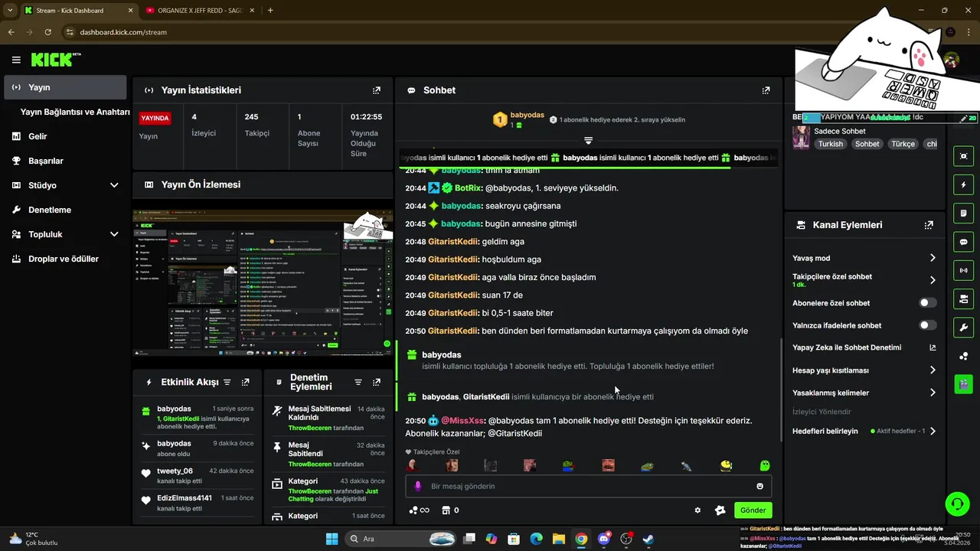Screen dimensions: 980x551
Task: Switch to ORGANIZE X JEFF REDD browser tab
Action: pos(199,10)
